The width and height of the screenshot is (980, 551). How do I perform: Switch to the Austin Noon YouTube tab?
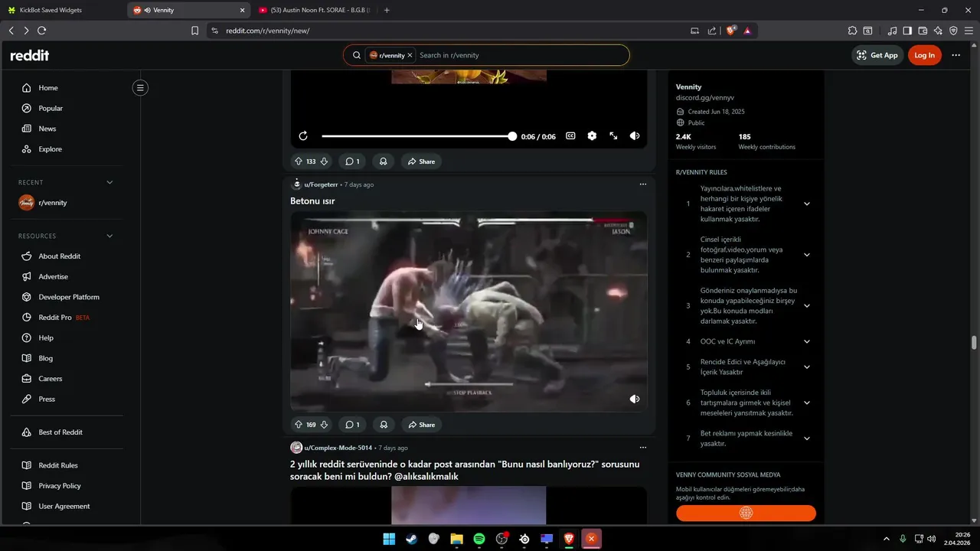(315, 10)
